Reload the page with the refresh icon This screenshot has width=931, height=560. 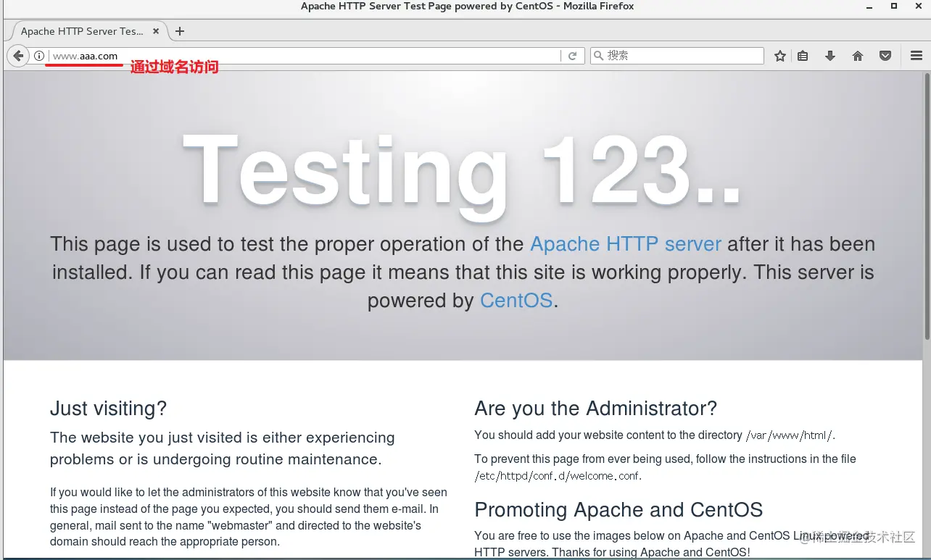pos(572,56)
